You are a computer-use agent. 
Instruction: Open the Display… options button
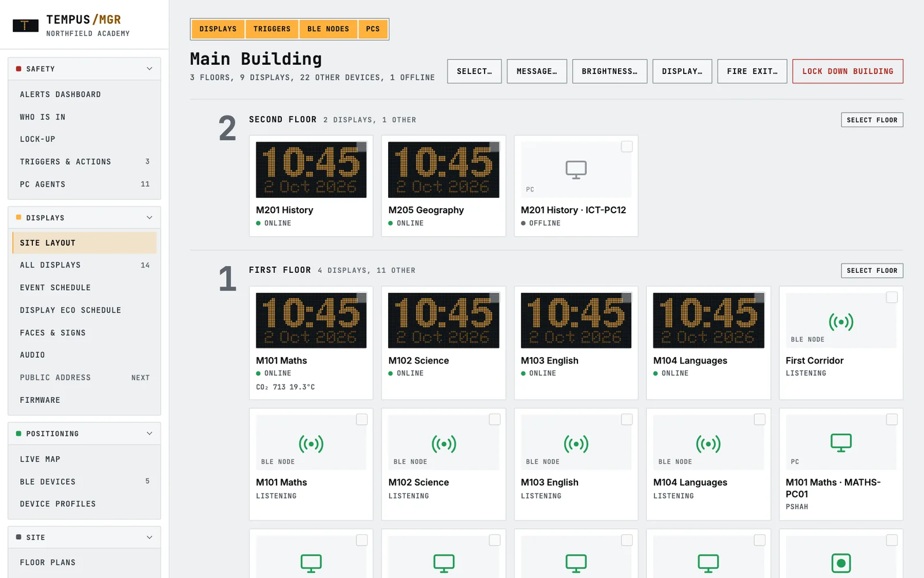tap(682, 71)
